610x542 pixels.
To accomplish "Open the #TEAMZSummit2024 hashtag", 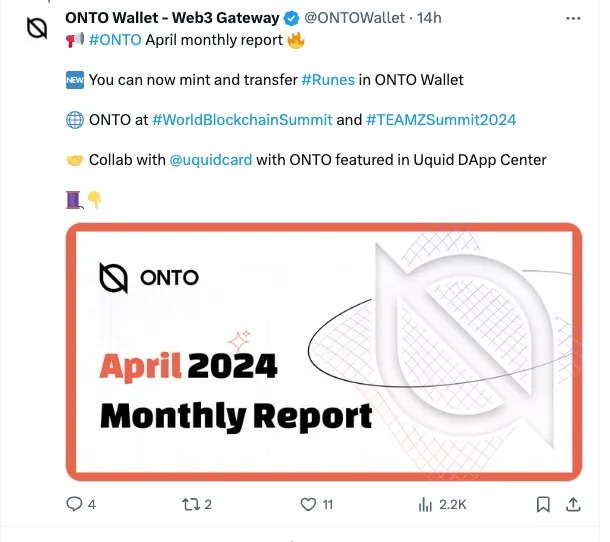I will point(441,120).
